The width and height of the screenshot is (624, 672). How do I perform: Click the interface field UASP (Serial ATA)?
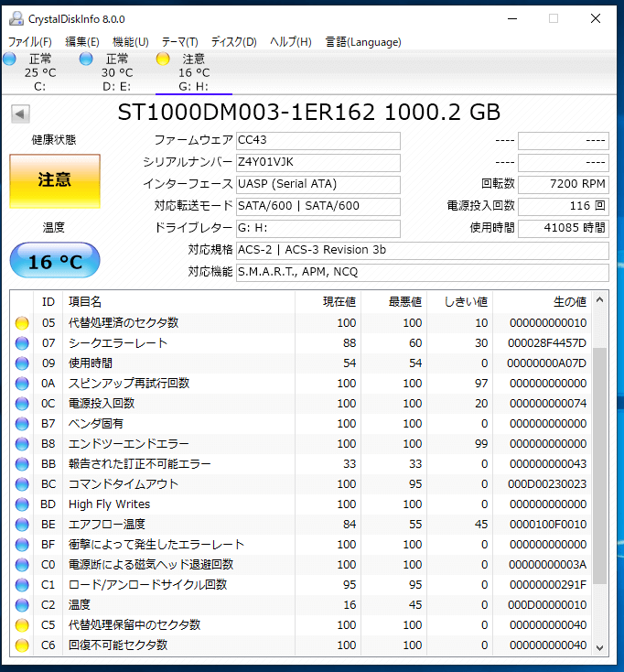(318, 185)
